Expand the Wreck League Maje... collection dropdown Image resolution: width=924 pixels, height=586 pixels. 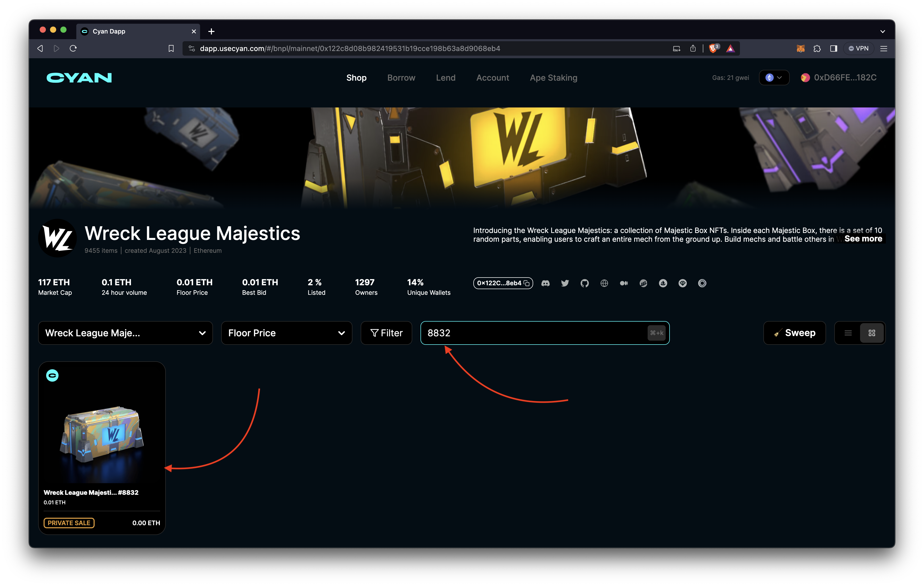tap(126, 333)
